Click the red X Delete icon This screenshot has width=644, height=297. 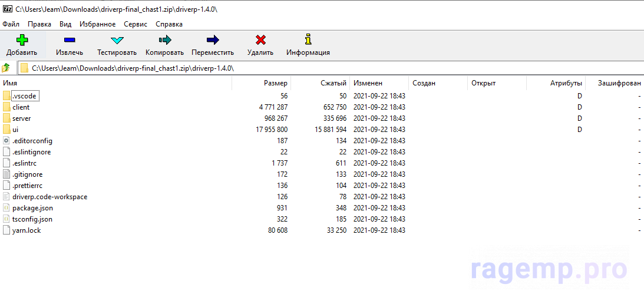point(260,40)
